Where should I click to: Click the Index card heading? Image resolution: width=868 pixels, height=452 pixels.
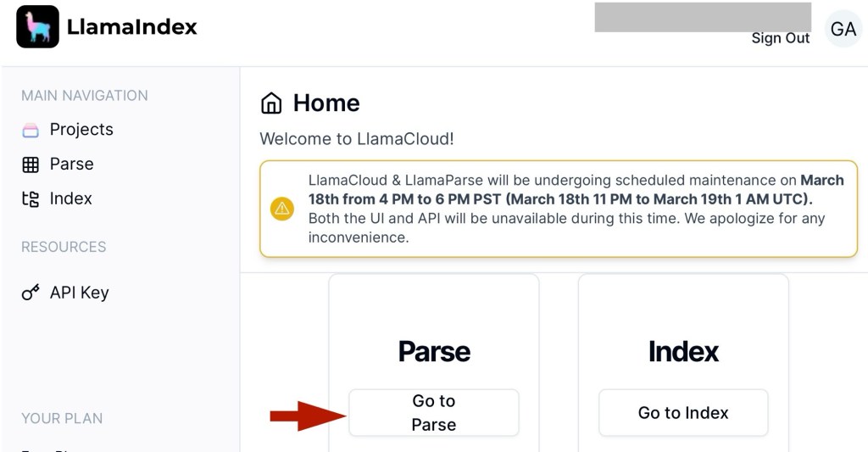pos(683,351)
